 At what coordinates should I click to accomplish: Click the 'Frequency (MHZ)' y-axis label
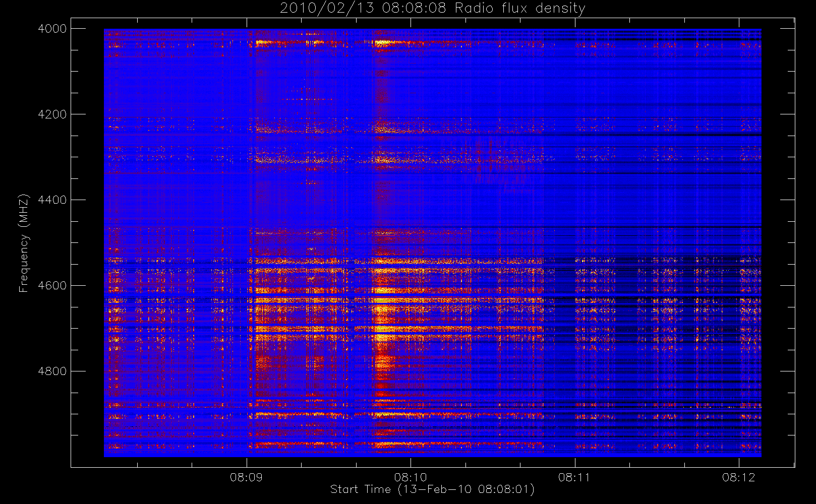23,243
